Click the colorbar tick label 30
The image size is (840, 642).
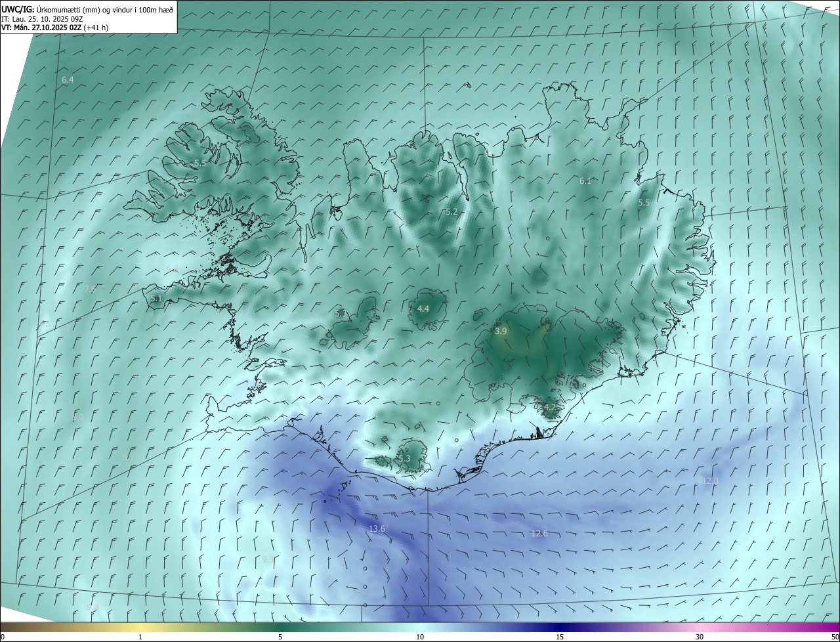pos(700,637)
